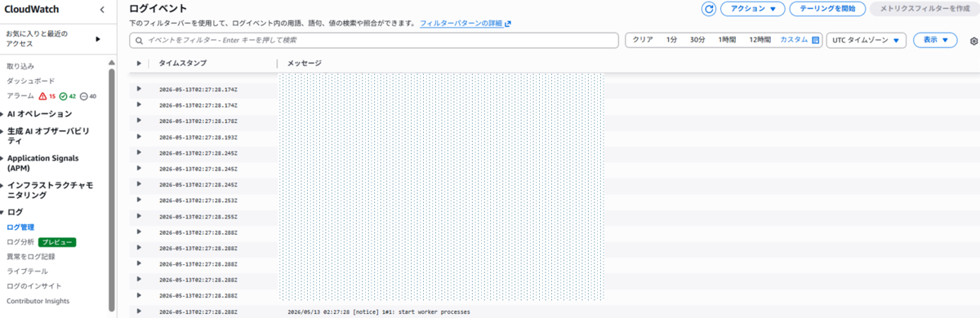The height and width of the screenshot is (318, 980).
Task: Select the 1時間 time range
Action: click(x=728, y=40)
